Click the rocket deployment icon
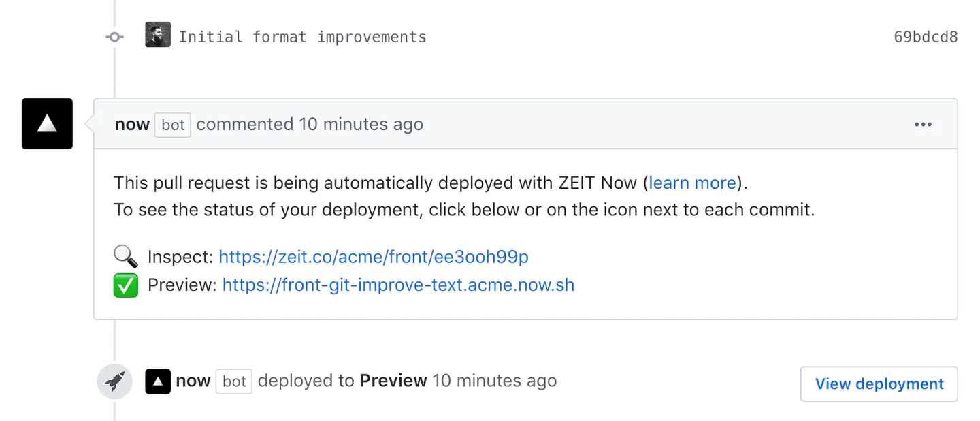Screen dimensions: 980x421 click(114, 381)
